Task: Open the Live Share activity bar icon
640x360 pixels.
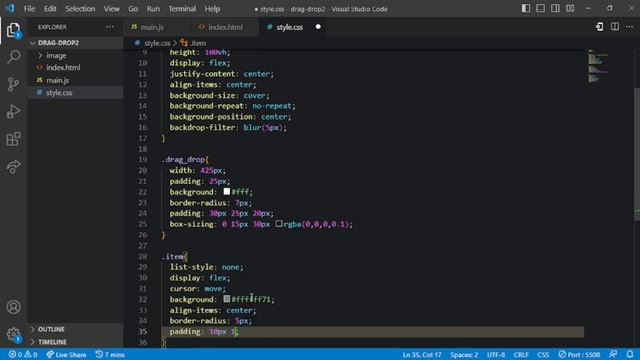Action: [13, 167]
